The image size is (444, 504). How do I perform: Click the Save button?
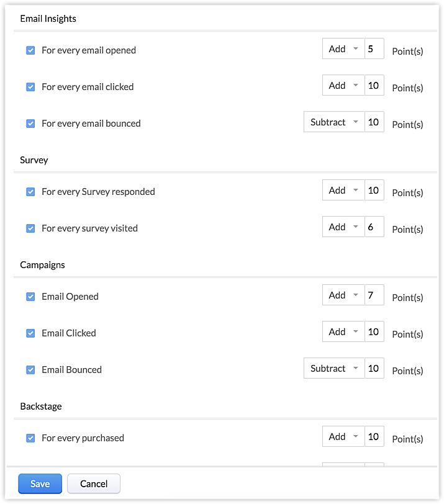tap(40, 484)
